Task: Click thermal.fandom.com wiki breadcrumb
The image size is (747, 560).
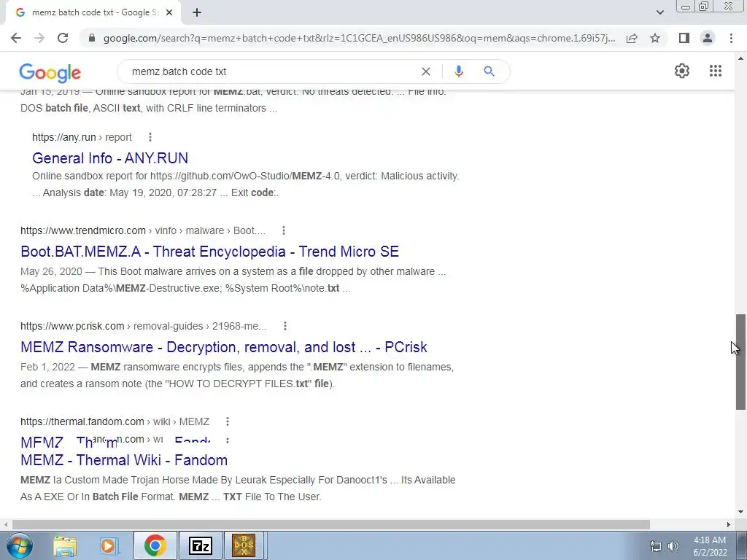Action: pos(115,421)
